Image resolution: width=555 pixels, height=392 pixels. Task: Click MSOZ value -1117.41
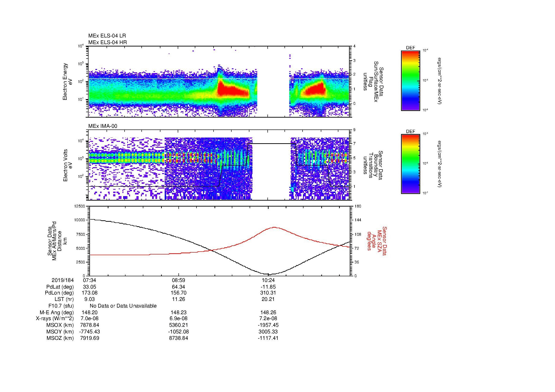coord(268,338)
